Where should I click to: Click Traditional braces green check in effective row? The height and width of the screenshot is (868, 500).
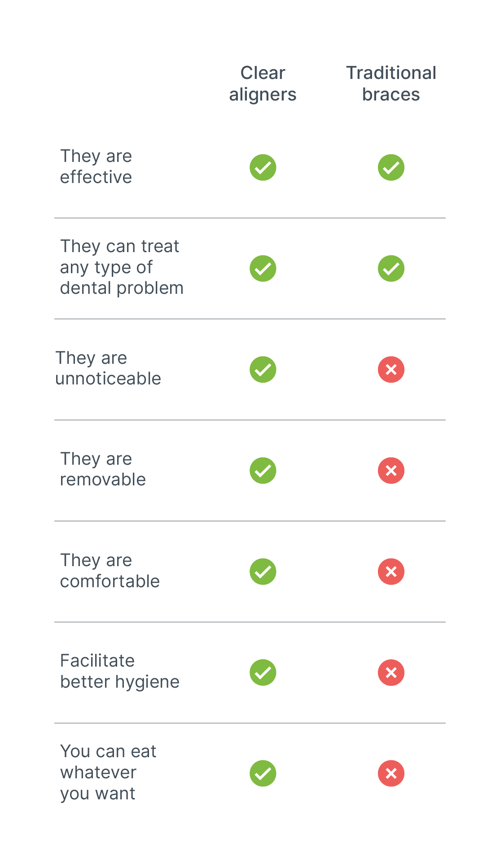tap(391, 167)
